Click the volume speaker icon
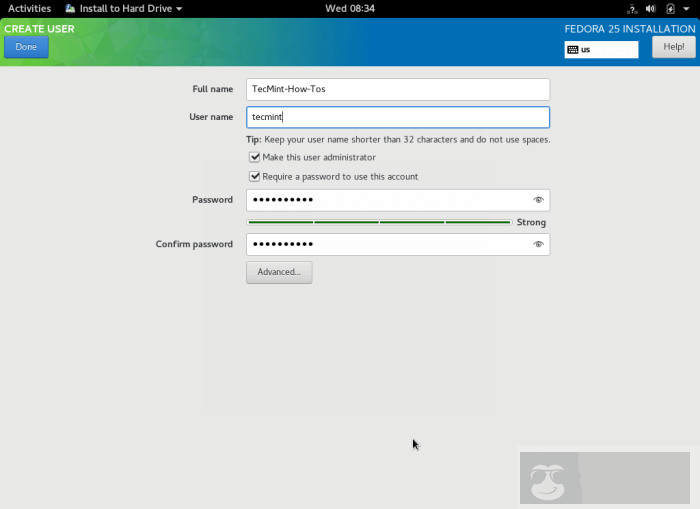700x509 pixels. 651,8
